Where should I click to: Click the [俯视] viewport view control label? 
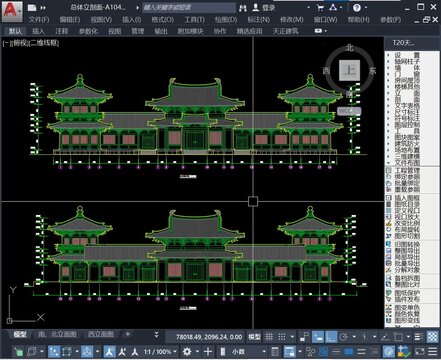19,43
